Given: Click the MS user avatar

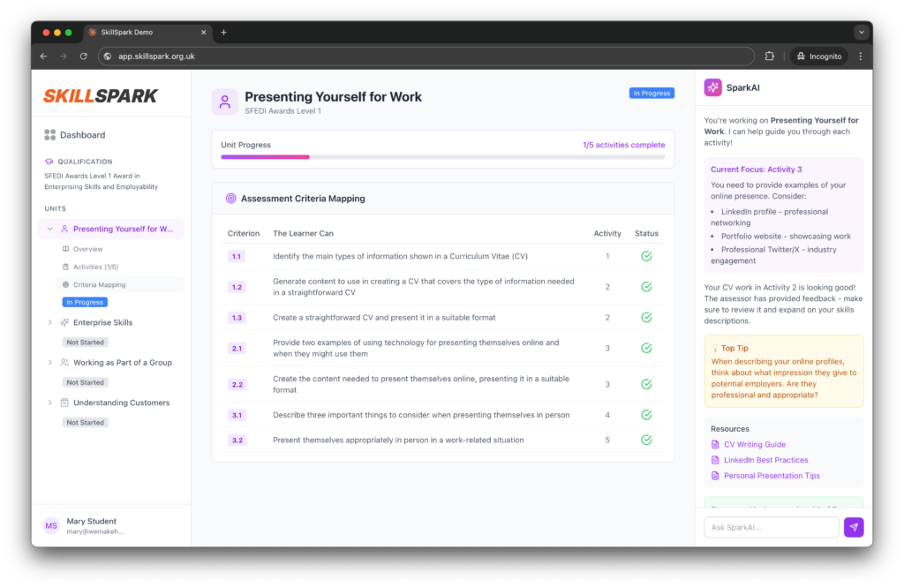Looking at the screenshot, I should [x=51, y=525].
